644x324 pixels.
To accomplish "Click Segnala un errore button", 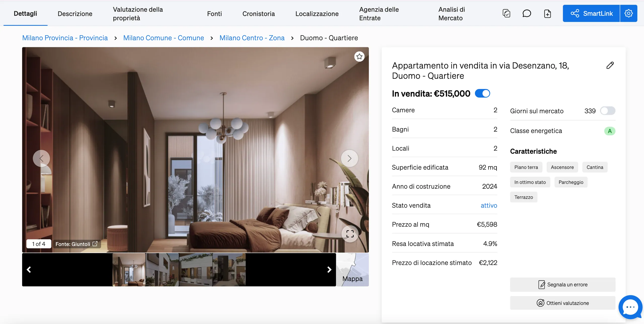I will [x=562, y=285].
